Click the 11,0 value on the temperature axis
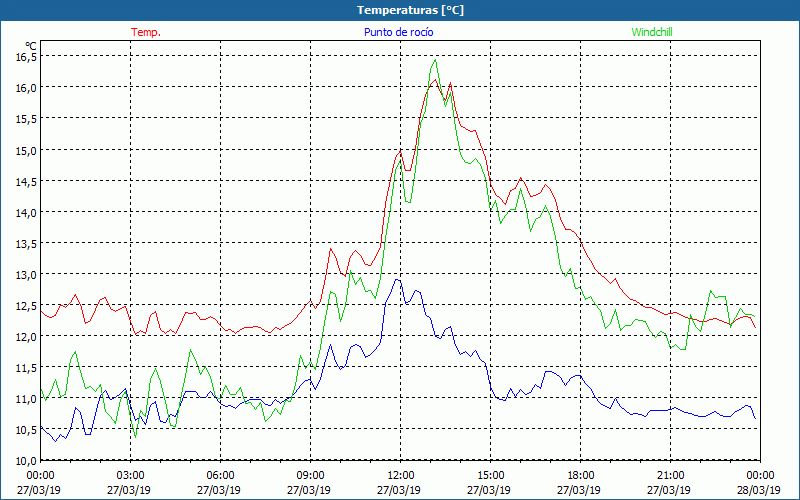800x500 pixels. (26, 399)
